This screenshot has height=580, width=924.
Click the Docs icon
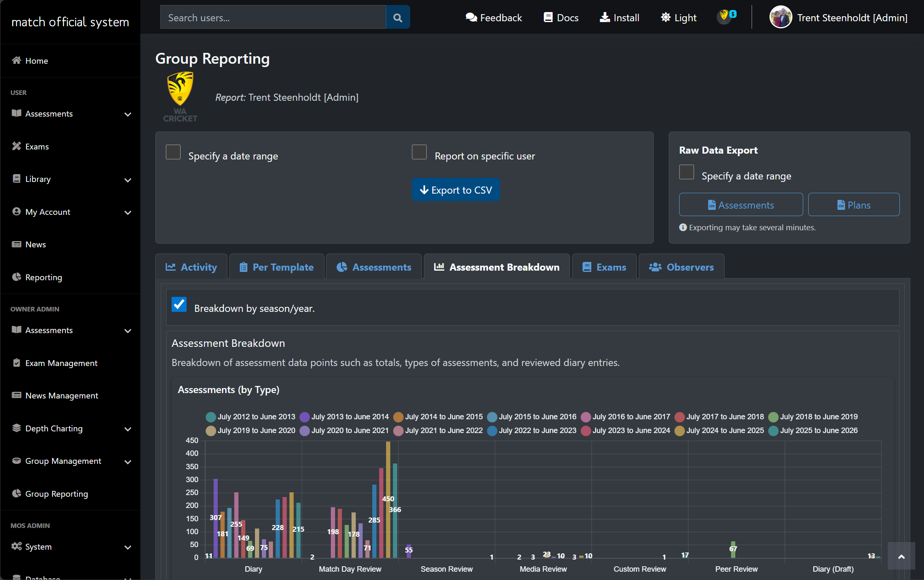coord(548,17)
